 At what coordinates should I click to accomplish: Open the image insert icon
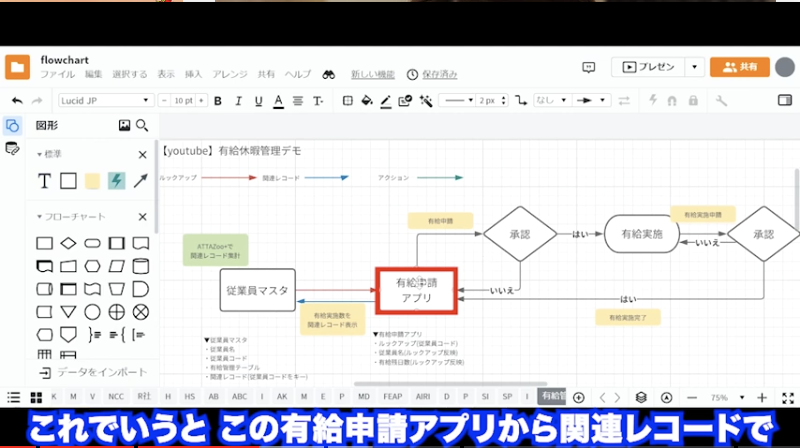click(124, 126)
